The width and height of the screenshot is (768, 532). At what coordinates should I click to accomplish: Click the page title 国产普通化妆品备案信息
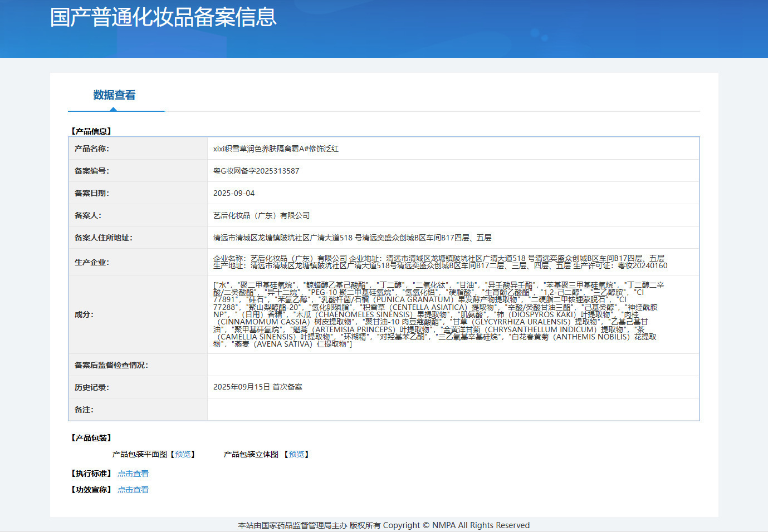163,17
